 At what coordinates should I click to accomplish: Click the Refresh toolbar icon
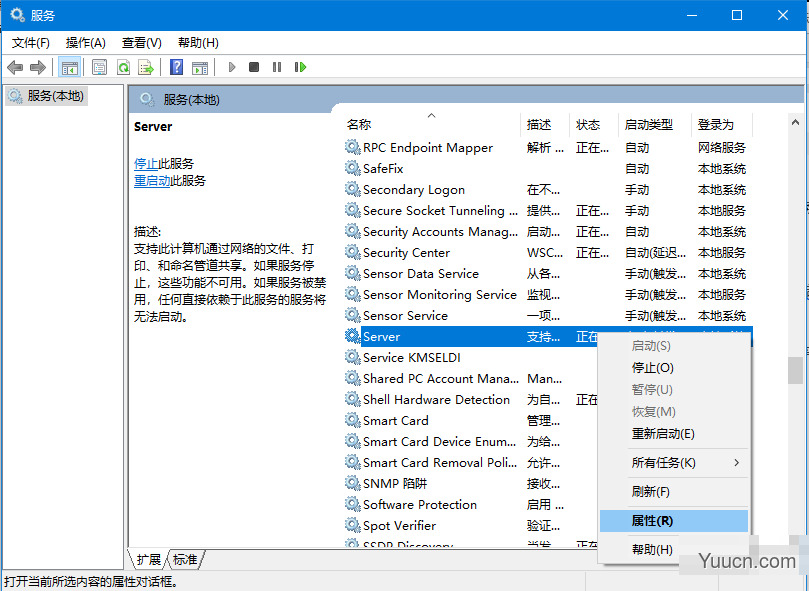(123, 67)
